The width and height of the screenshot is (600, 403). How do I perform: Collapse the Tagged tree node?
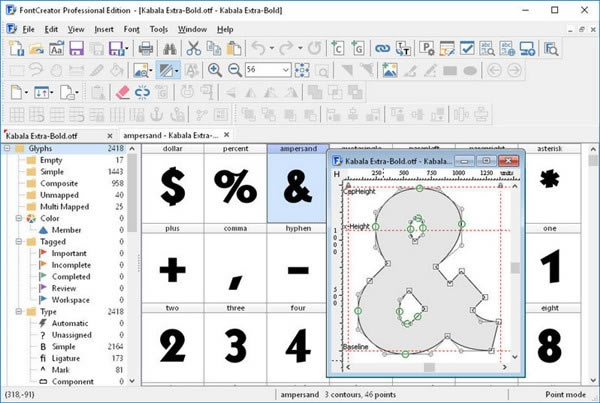click(19, 241)
